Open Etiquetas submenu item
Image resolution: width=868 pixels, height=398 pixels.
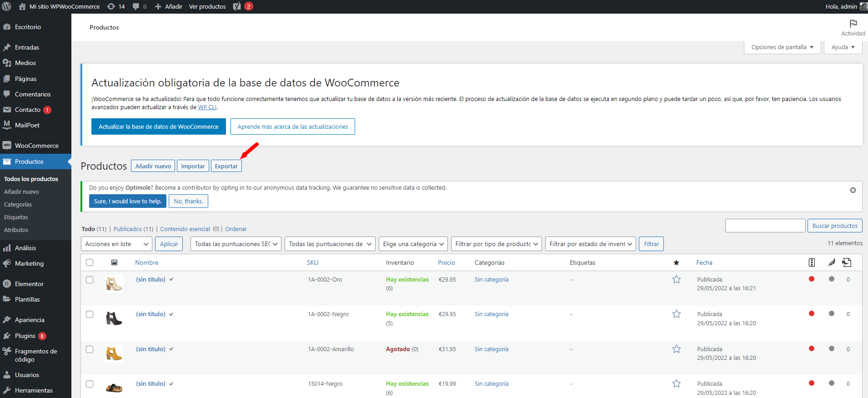click(16, 217)
